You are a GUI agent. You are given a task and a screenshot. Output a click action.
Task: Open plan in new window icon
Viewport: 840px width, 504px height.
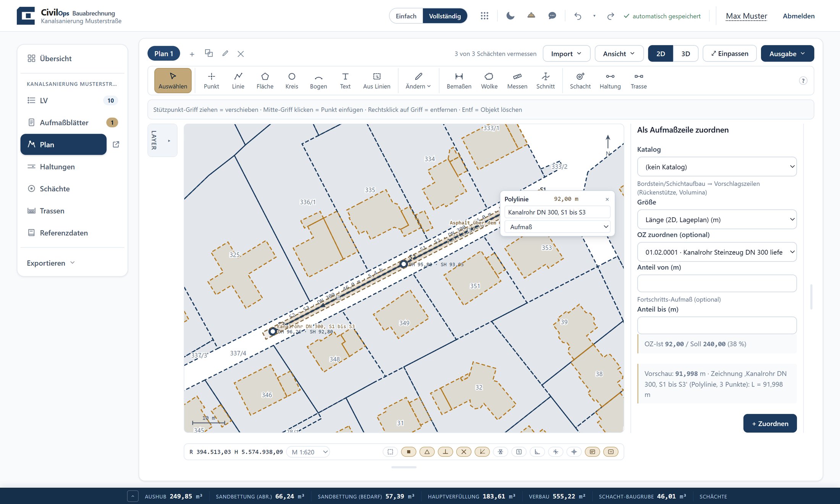(x=116, y=144)
